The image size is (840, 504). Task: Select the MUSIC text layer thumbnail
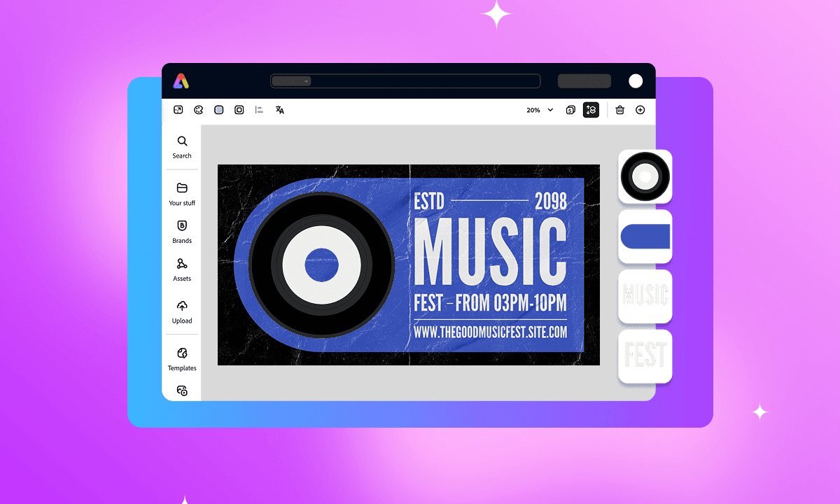645,296
